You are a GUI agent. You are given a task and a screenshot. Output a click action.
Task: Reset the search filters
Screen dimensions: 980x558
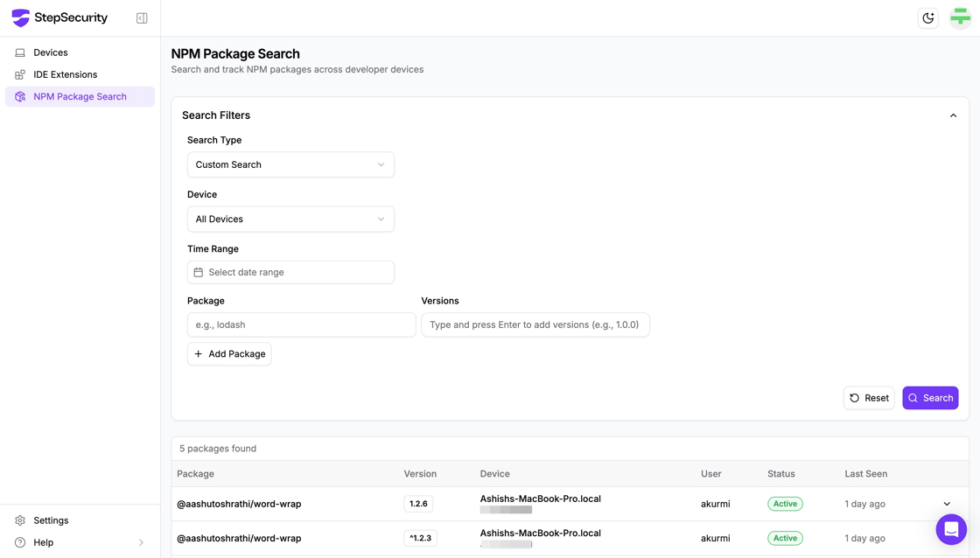tap(869, 398)
